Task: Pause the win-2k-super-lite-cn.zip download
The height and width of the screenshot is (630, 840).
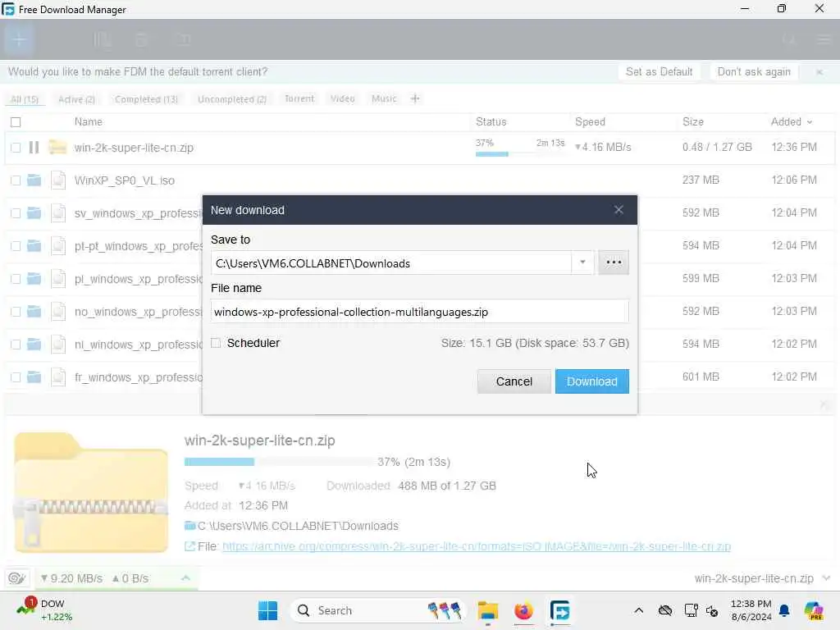Action: (x=34, y=148)
